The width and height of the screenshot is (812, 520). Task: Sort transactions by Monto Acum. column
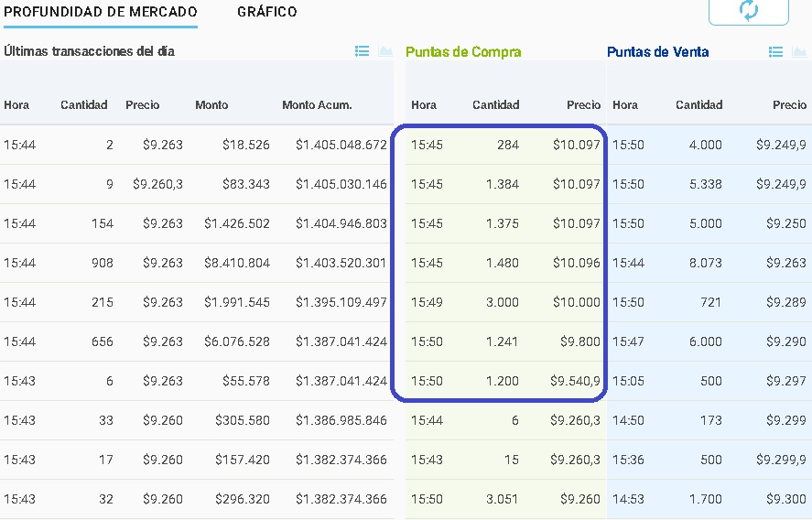(317, 105)
